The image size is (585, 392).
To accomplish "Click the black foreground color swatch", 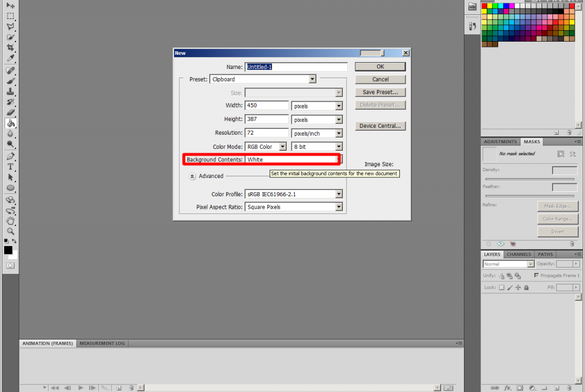I will click(8, 250).
